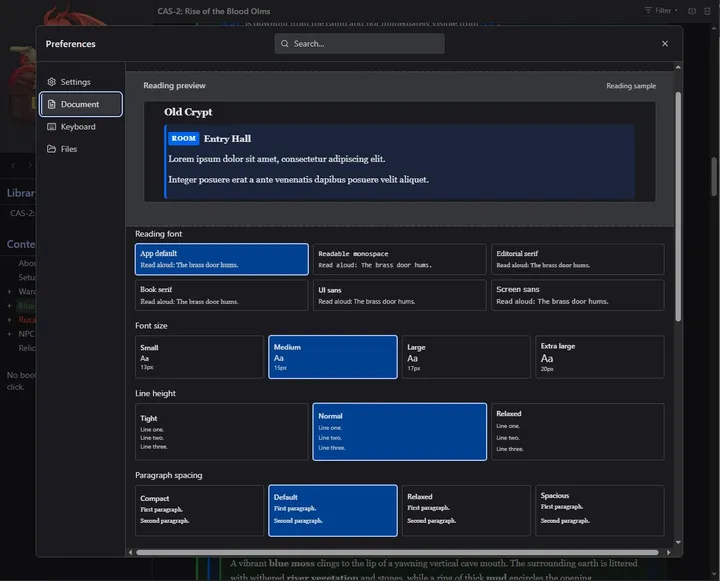Open the Filter dropdown in main window
The width and height of the screenshot is (720, 581).
pyautogui.click(x=661, y=11)
